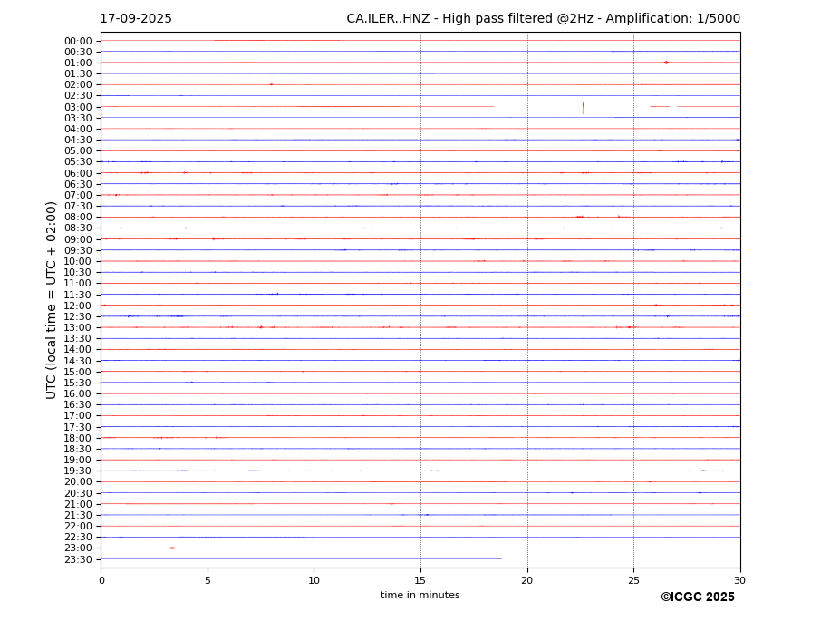
Task: Click the 03:00 time row label
Action: pos(78,107)
